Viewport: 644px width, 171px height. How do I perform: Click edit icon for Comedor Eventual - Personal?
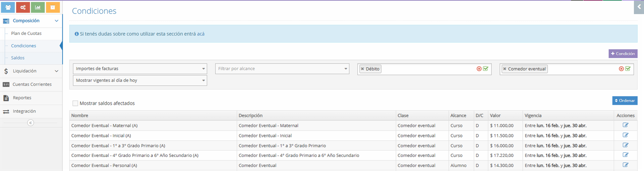pyautogui.click(x=625, y=165)
